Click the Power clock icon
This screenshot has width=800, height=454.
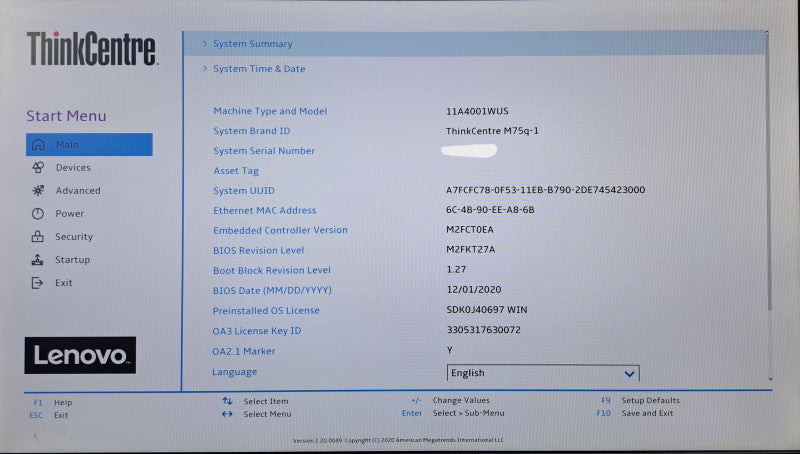tap(38, 214)
